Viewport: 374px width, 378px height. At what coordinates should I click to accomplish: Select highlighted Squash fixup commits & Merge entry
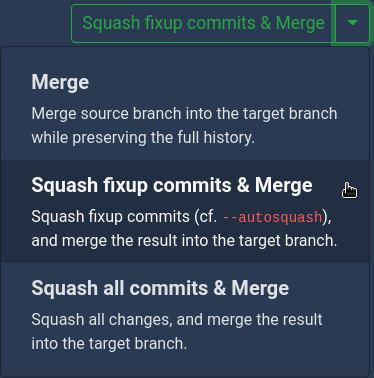tap(185, 211)
